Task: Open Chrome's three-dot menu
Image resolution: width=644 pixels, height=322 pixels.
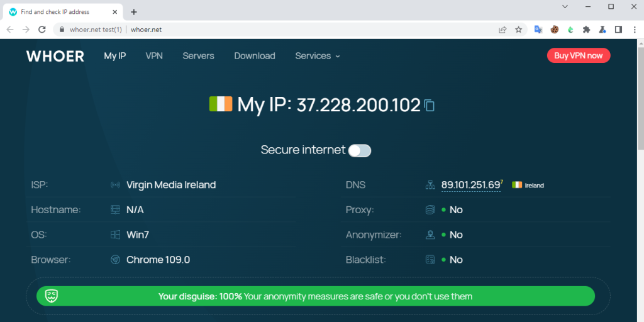Action: [x=635, y=30]
